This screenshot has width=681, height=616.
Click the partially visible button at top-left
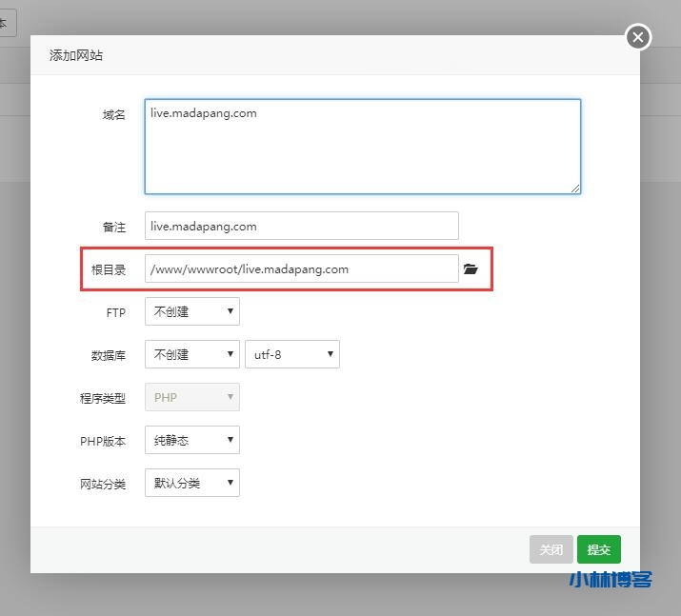click(x=8, y=23)
